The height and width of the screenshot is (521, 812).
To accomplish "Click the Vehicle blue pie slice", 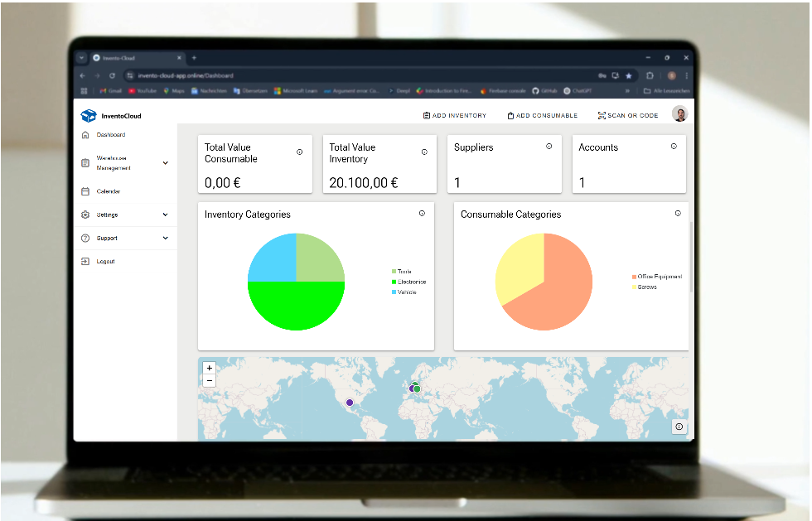I will [274, 260].
